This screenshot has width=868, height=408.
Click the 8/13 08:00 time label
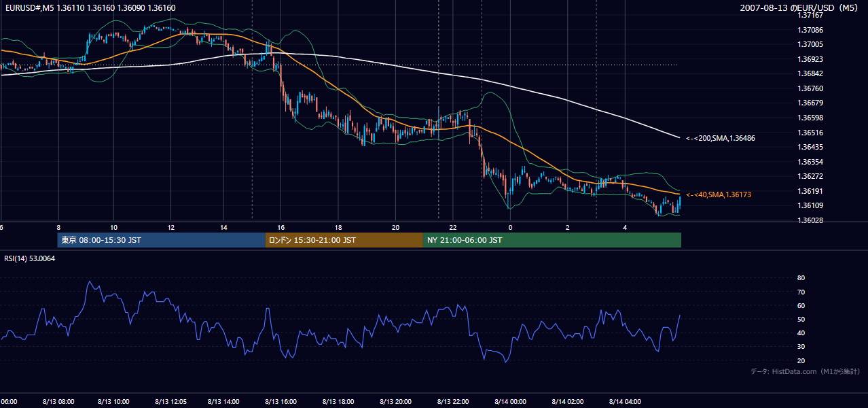pos(58,401)
